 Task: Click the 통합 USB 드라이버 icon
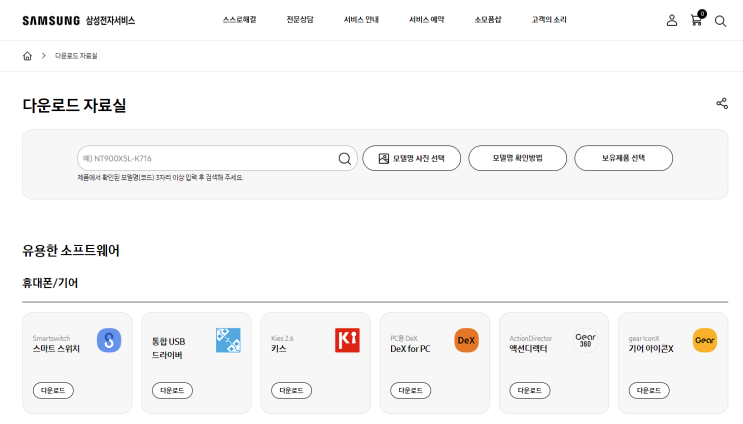pyautogui.click(x=228, y=340)
